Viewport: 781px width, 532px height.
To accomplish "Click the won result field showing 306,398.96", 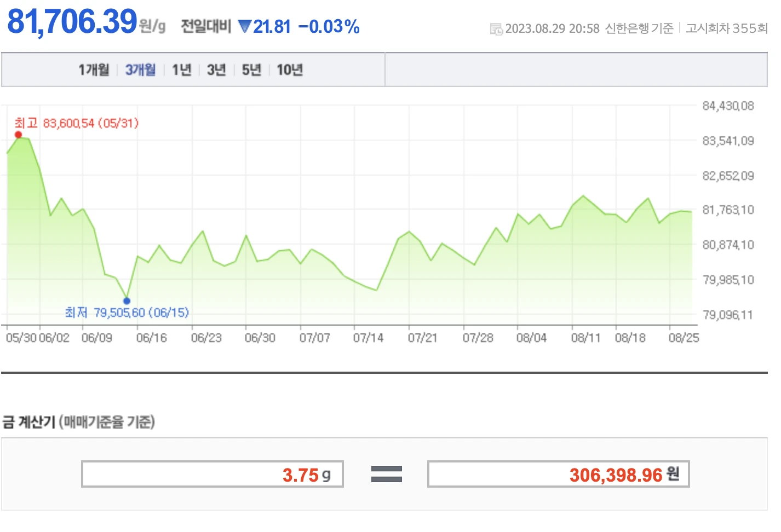I will coord(558,474).
